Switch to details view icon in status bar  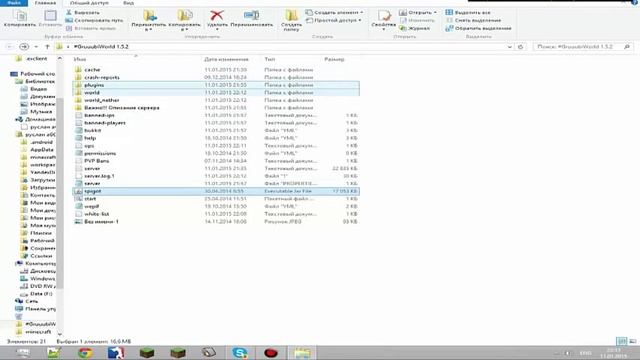point(621,341)
